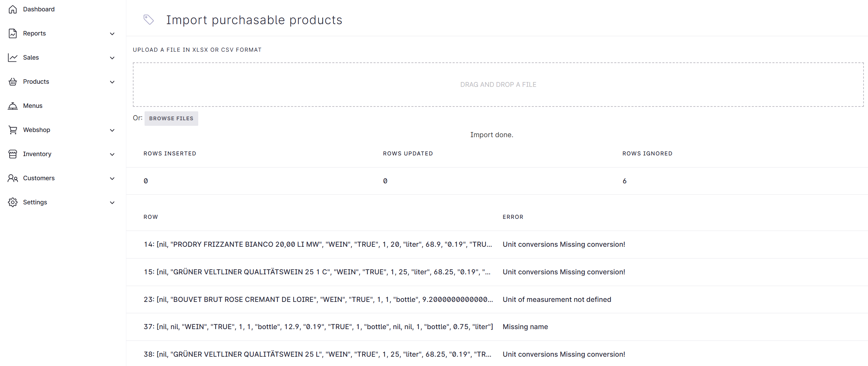
Task: Open the Settings menu label
Action: [x=35, y=202]
